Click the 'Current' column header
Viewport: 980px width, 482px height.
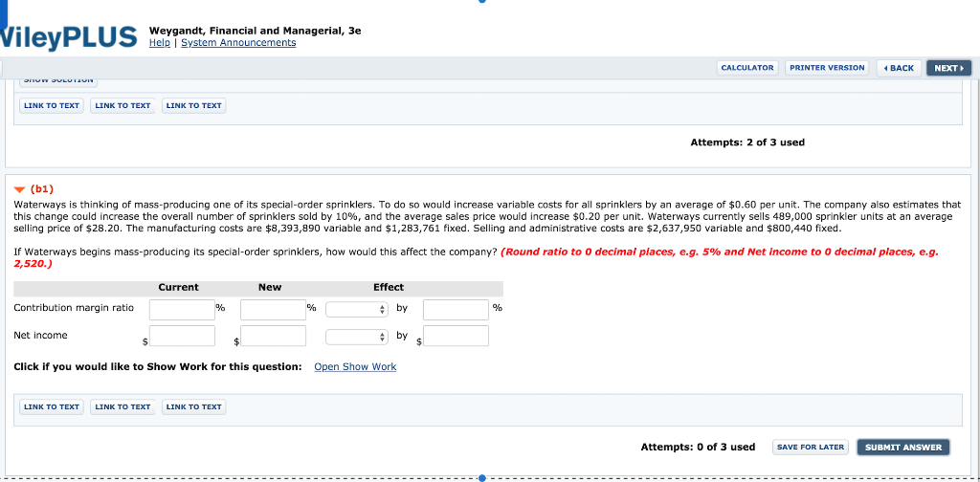[x=179, y=287]
